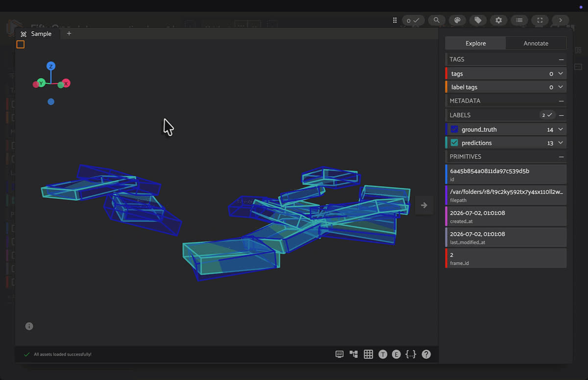Click the drag-handle grid icon in the top toolbar
This screenshot has width=588, height=380.
pyautogui.click(x=395, y=20)
